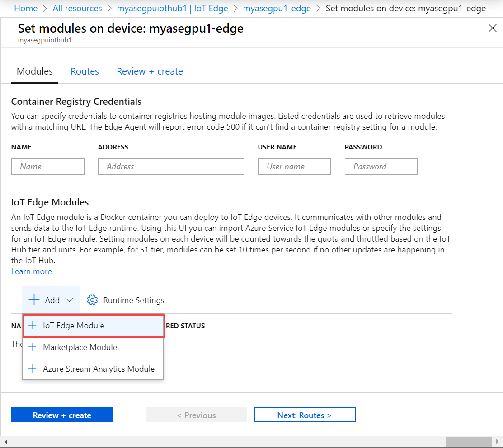Select Marketplace Module from the menu
This screenshot has width=503, height=448.
tap(80, 347)
